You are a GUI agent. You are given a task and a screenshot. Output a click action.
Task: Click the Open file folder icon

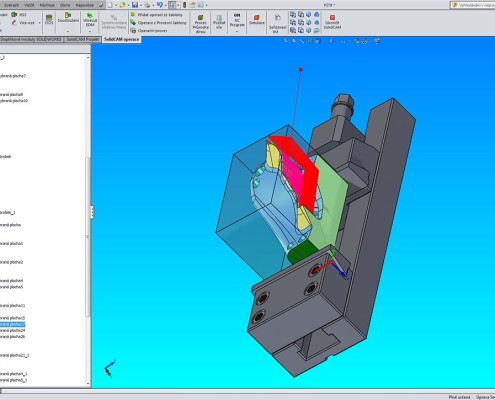click(x=122, y=5)
